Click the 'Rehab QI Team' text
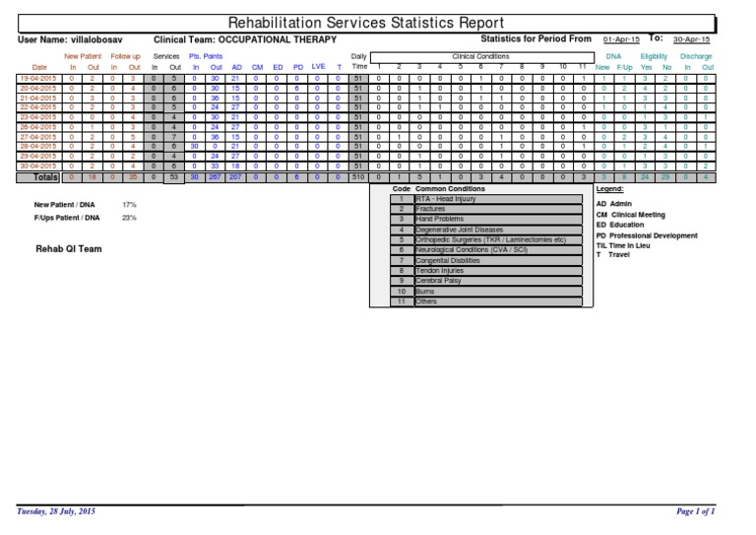 (x=69, y=249)
